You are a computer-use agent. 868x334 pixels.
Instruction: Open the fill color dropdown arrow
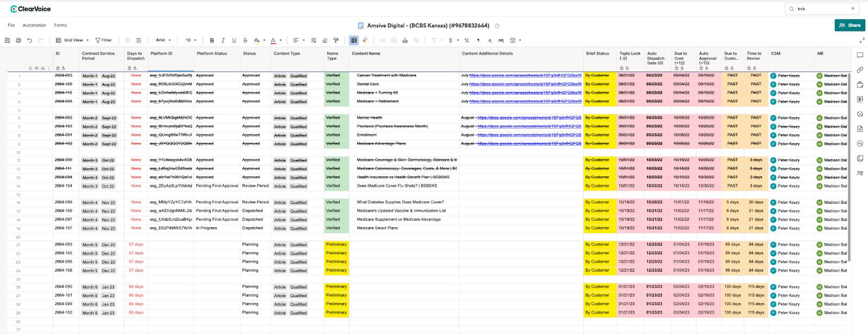coord(264,40)
